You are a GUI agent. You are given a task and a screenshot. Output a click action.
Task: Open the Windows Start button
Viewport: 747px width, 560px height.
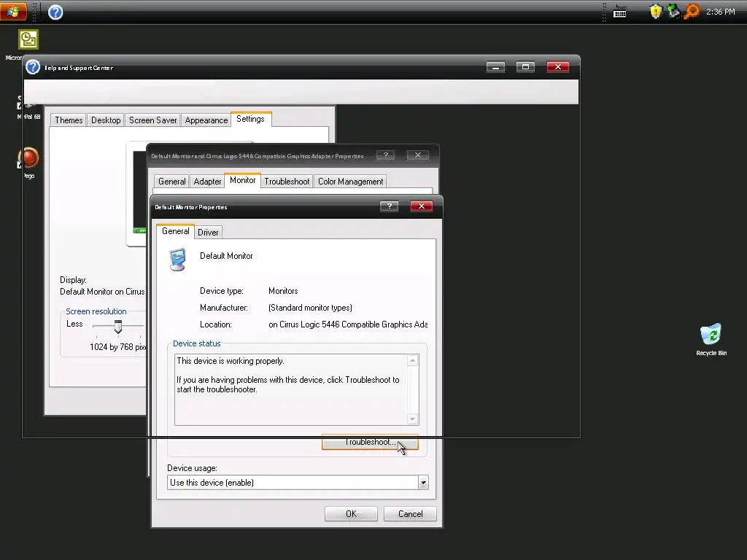13,12
